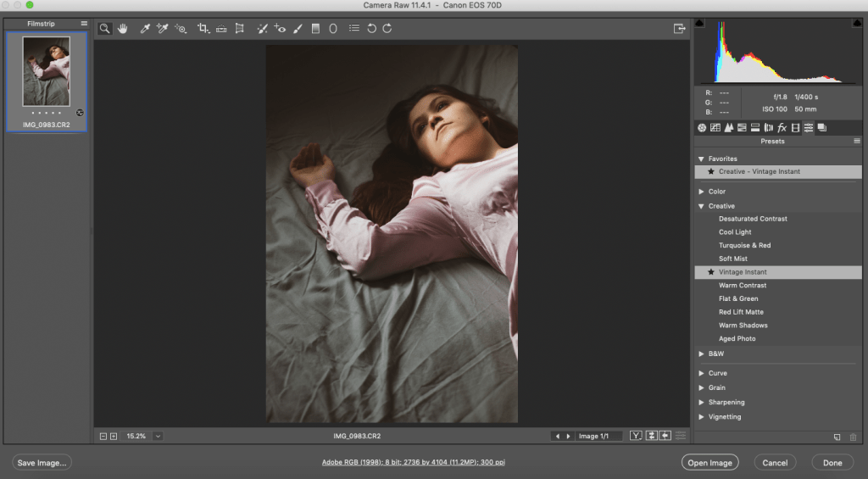This screenshot has height=479, width=868.
Task: Toggle full screen mode icon
Action: click(x=679, y=28)
